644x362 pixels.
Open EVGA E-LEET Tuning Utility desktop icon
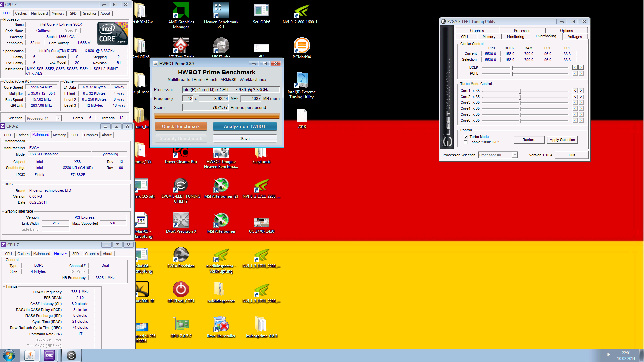[x=181, y=190]
